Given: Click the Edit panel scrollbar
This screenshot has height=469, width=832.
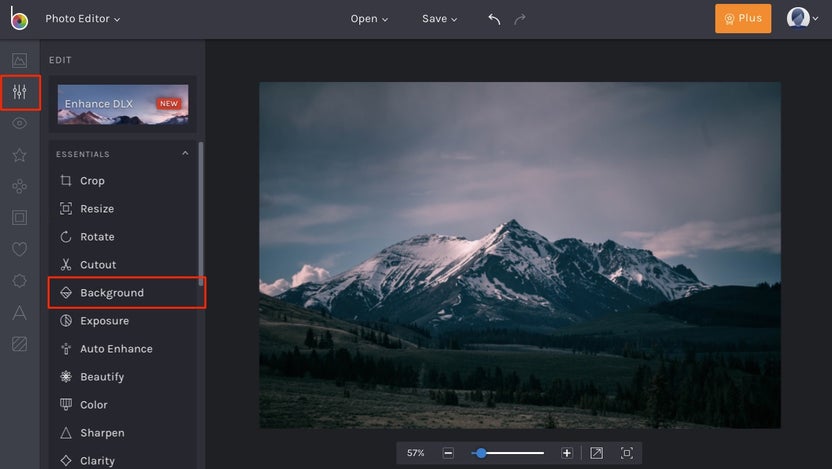Looking at the screenshot, I should 201,214.
